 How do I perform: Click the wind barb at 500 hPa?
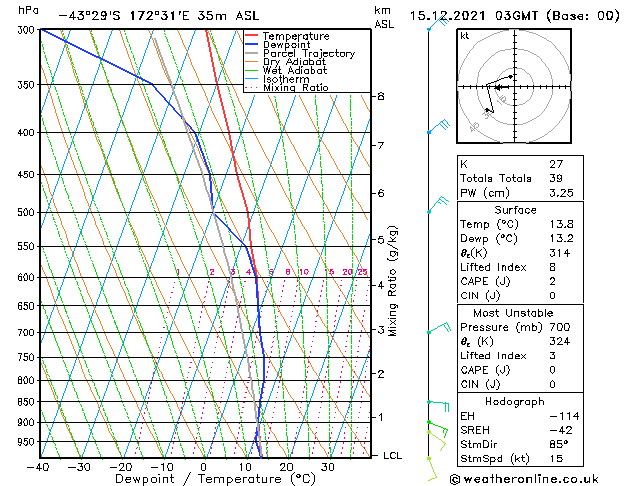click(437, 206)
